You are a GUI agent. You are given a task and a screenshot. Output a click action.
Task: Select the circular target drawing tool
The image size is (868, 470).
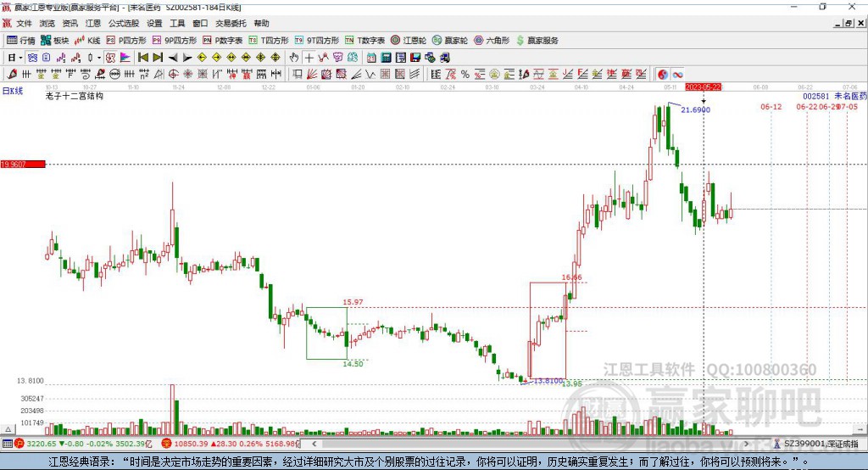point(173,75)
